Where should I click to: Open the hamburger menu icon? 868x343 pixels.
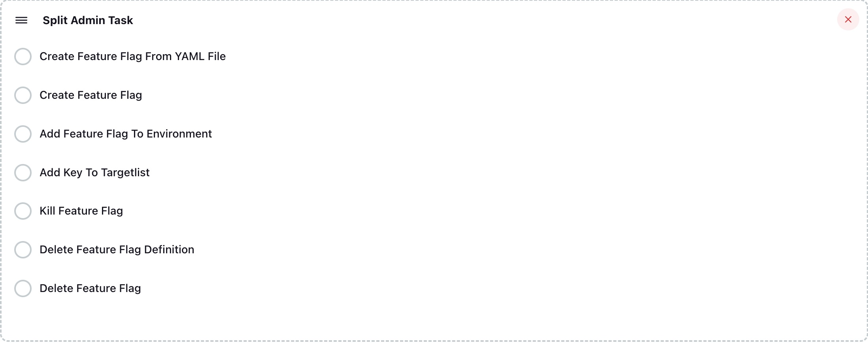coord(21,20)
